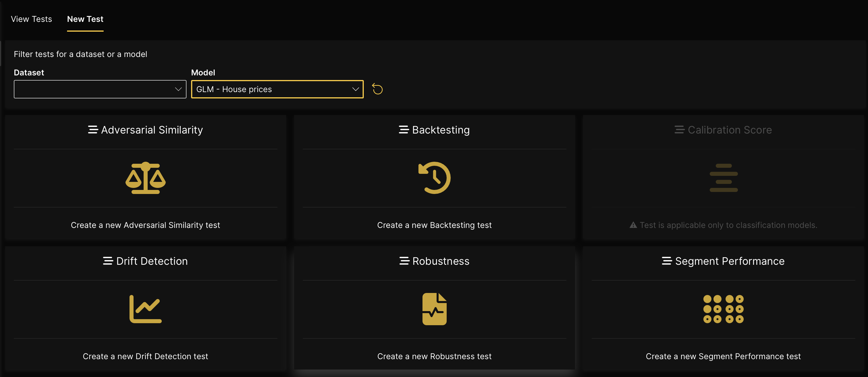Click the scales icon on Adversarial Similarity card
Screen dimensions: 868x377
click(x=145, y=178)
